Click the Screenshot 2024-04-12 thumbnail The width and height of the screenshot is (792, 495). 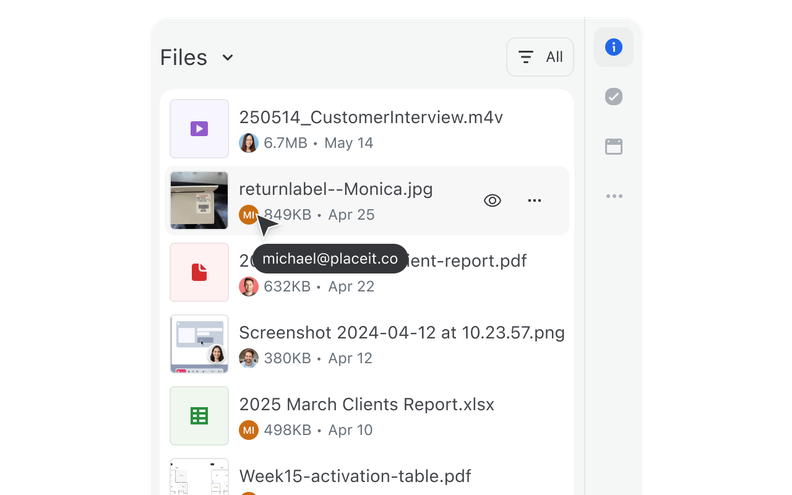click(199, 344)
